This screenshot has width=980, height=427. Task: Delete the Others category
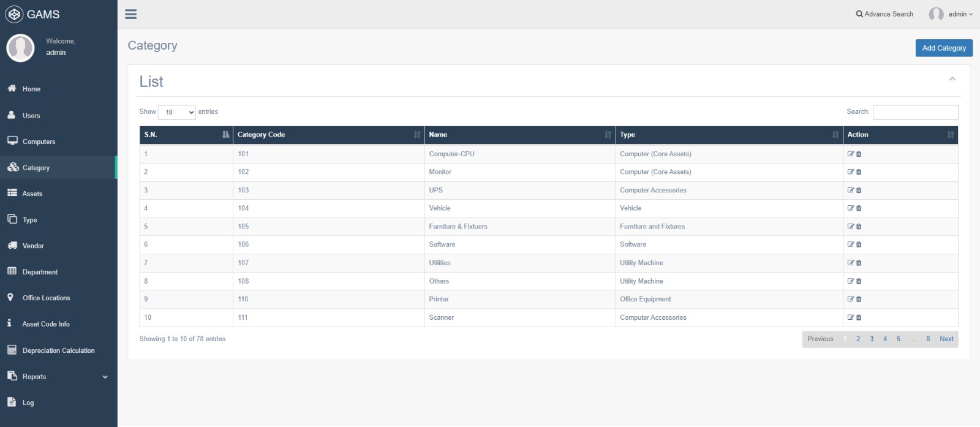coord(859,281)
